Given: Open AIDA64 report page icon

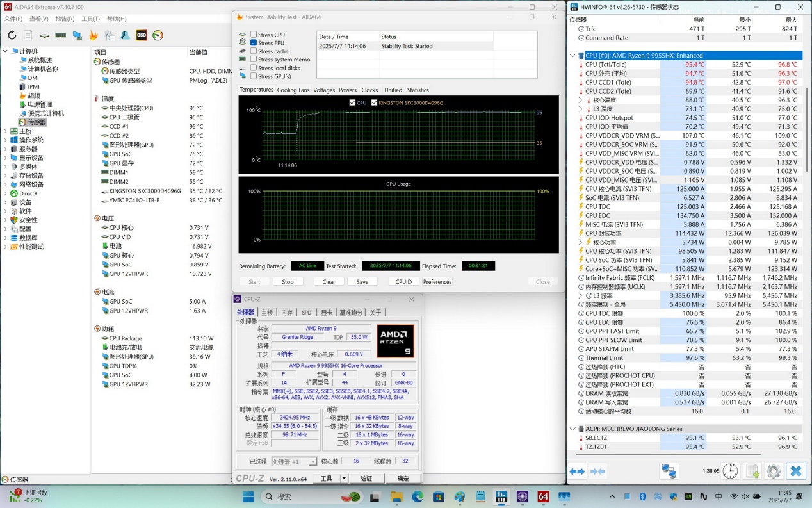Looking at the screenshot, I should (x=28, y=35).
